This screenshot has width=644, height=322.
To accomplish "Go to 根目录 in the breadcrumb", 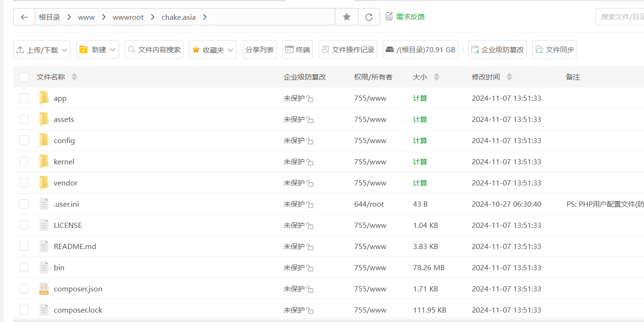I will click(49, 17).
